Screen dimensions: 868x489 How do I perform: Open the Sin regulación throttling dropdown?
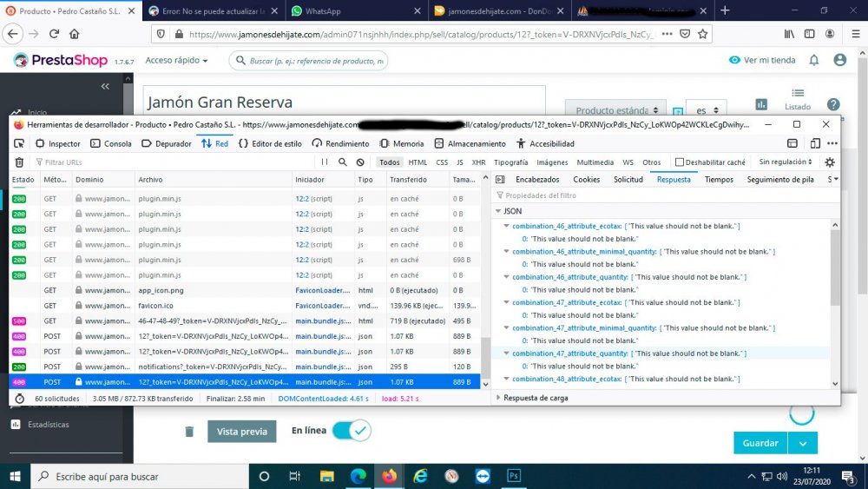point(786,162)
